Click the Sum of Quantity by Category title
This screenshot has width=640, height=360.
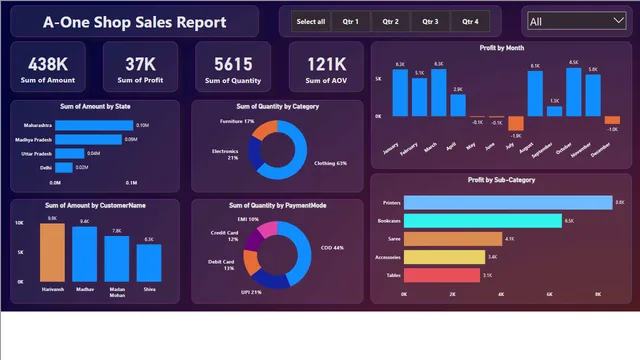(278, 106)
